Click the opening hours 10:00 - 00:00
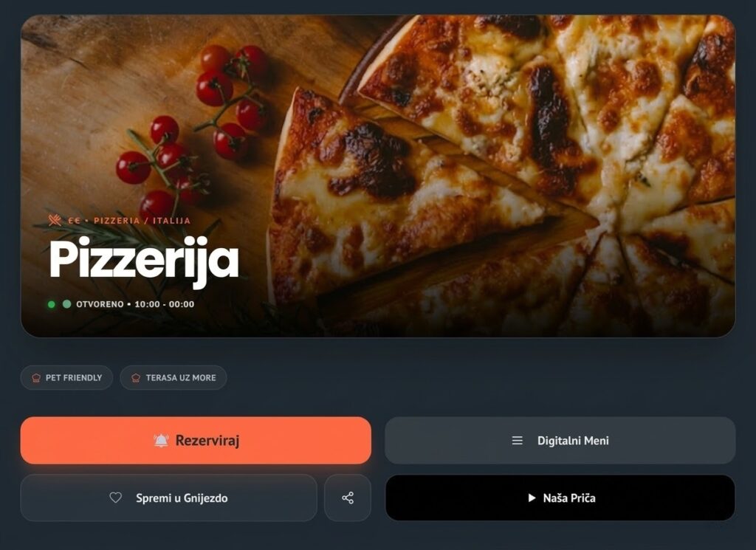This screenshot has width=756, height=550. (x=165, y=304)
